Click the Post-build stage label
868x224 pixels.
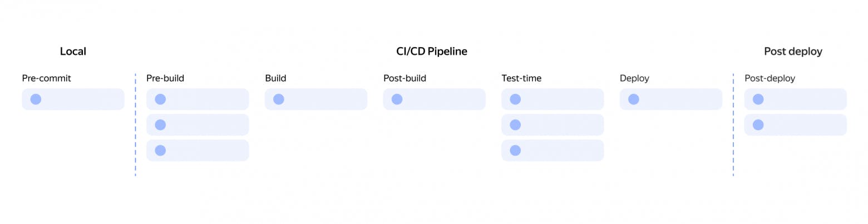[x=405, y=78]
